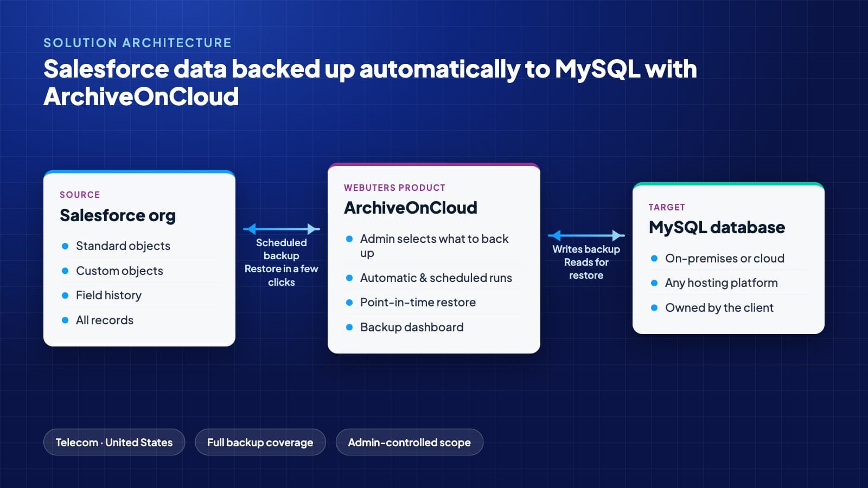This screenshot has width=868, height=488.
Task: Click the 'SOLUTION ARCHITECTURE' heading label
Action: [137, 43]
